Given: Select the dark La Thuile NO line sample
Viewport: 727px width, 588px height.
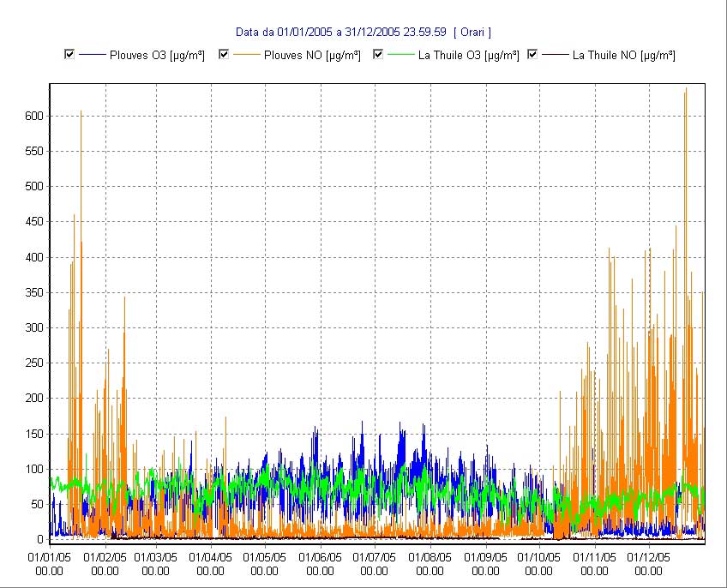Looking at the screenshot, I should (556, 55).
